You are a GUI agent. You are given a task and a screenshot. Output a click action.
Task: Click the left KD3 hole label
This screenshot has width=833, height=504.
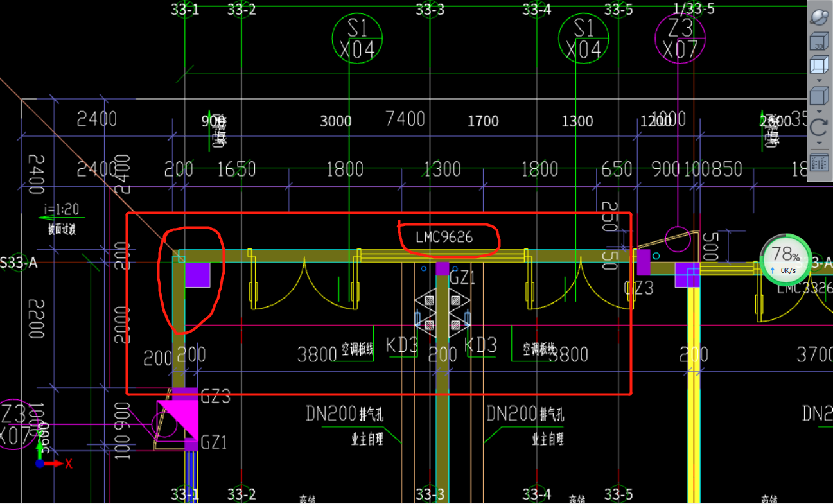(x=402, y=345)
